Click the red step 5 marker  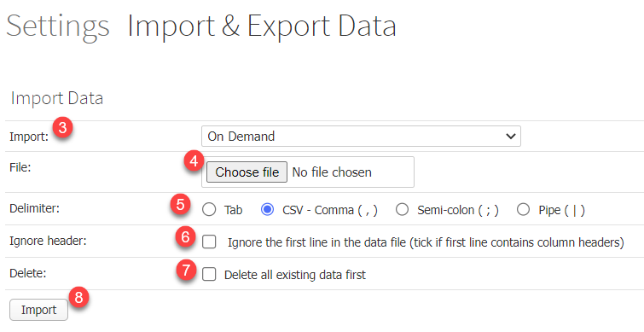180,204
